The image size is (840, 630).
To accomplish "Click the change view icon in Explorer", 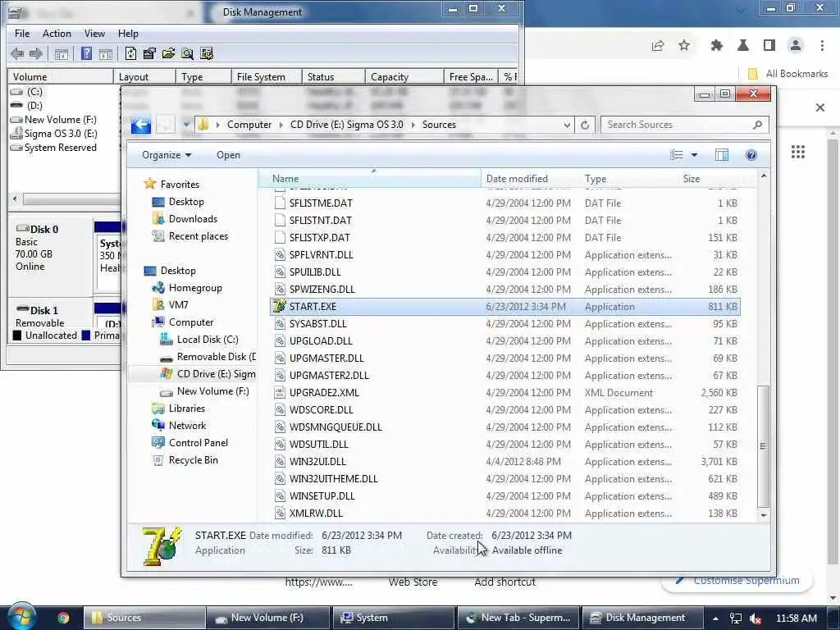I will [677, 155].
